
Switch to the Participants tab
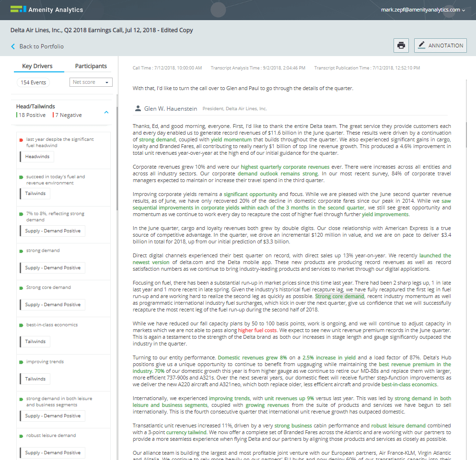click(91, 66)
